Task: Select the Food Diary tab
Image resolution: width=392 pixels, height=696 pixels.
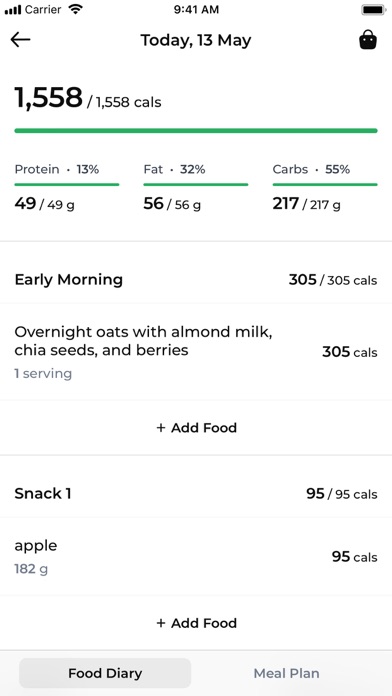Action: pos(105,673)
